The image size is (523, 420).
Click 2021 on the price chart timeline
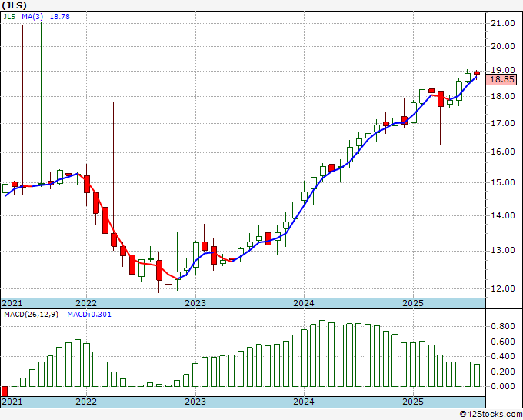pyautogui.click(x=12, y=303)
